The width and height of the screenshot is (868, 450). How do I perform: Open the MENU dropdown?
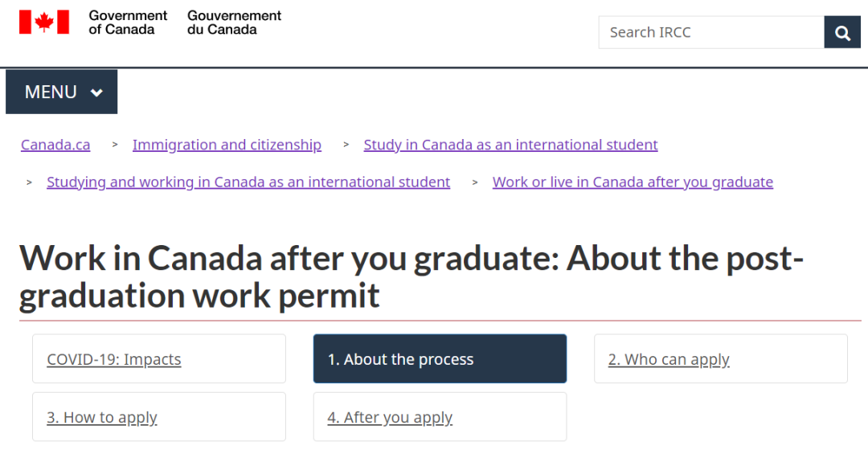[x=61, y=92]
